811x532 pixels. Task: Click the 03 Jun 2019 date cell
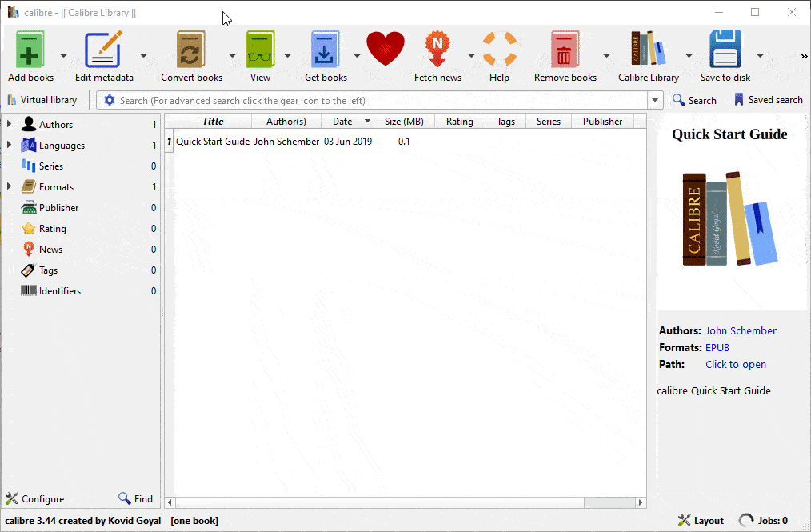click(x=348, y=142)
